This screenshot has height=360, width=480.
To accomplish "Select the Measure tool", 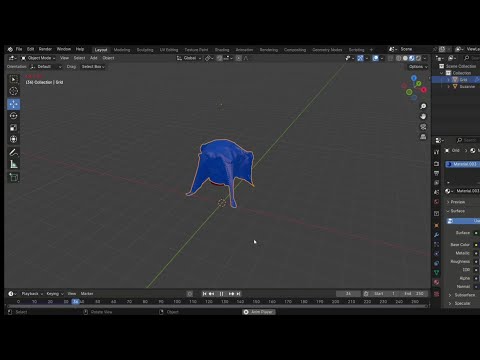I will tap(14, 164).
